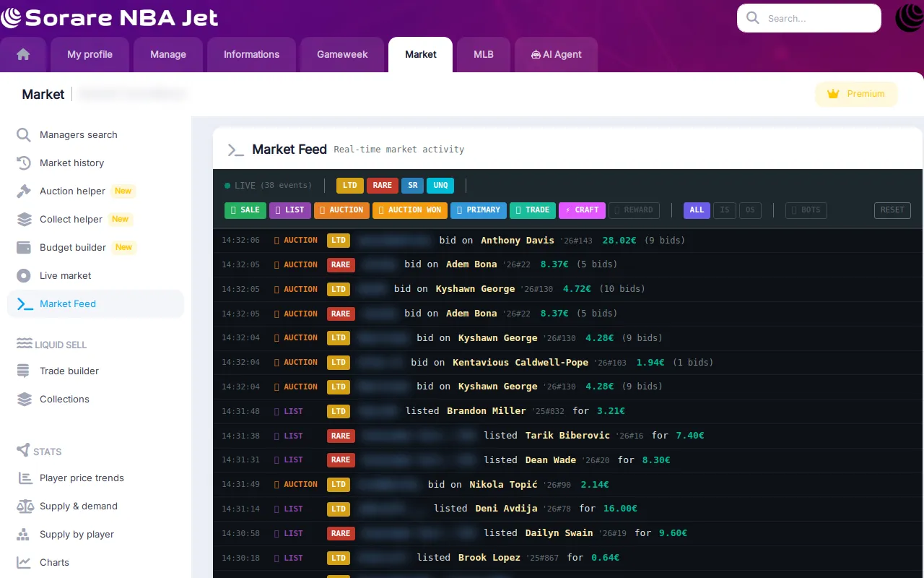Click the Supply & demand scales icon
924x578 pixels.
click(25, 506)
